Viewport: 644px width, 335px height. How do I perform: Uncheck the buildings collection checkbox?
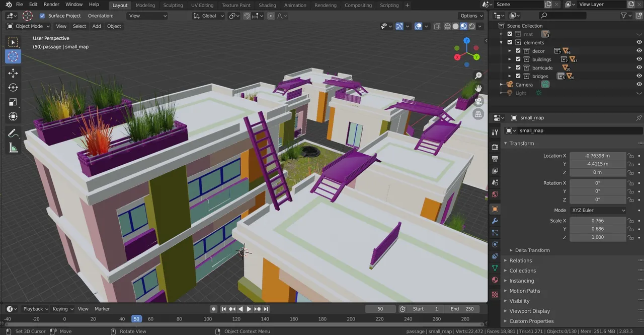pyautogui.click(x=518, y=59)
